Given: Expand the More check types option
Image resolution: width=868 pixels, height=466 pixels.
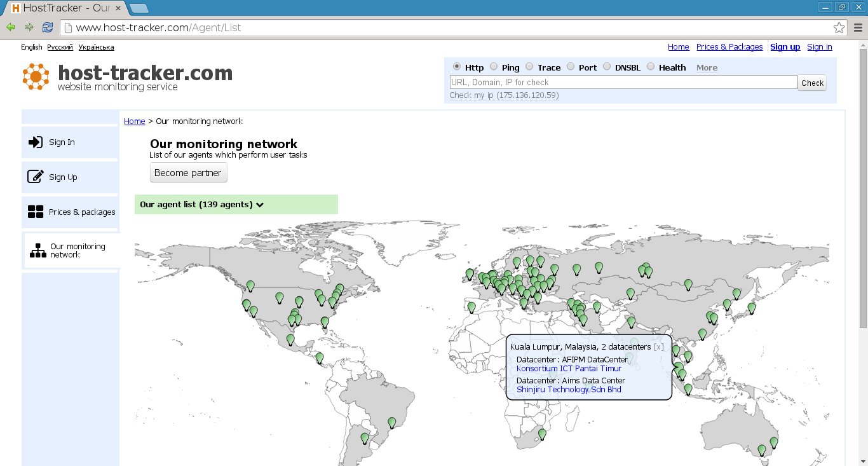Looking at the screenshot, I should (707, 68).
